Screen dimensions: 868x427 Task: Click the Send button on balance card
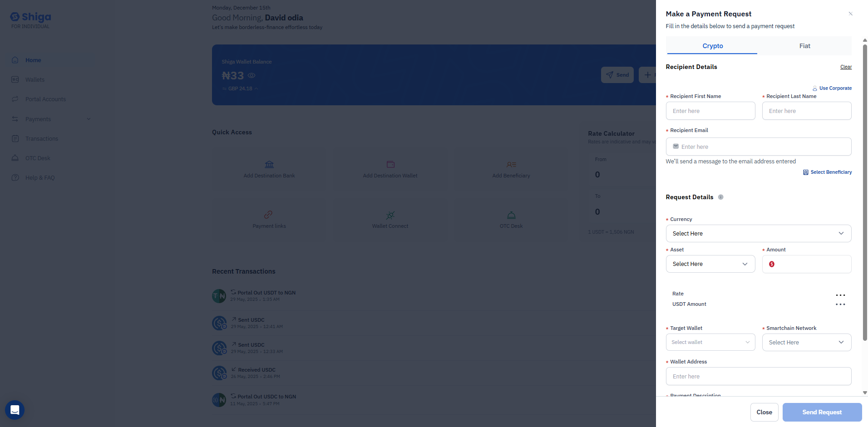pos(617,75)
